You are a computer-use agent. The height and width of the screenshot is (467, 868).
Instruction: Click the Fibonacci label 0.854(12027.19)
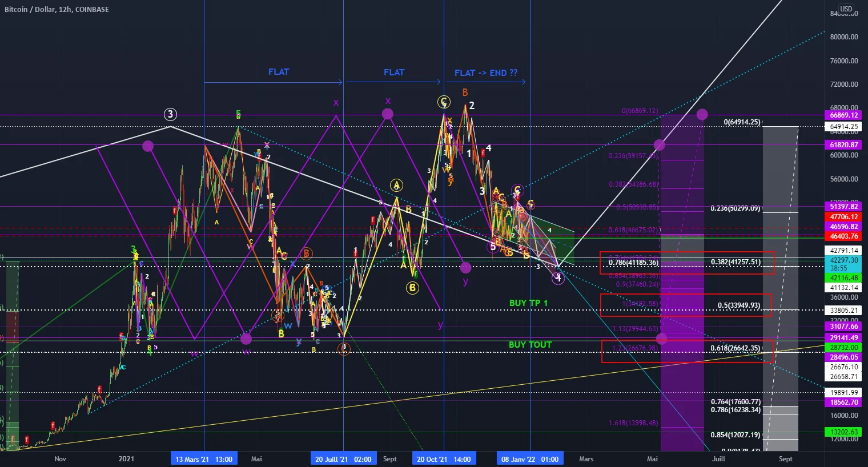(x=736, y=435)
